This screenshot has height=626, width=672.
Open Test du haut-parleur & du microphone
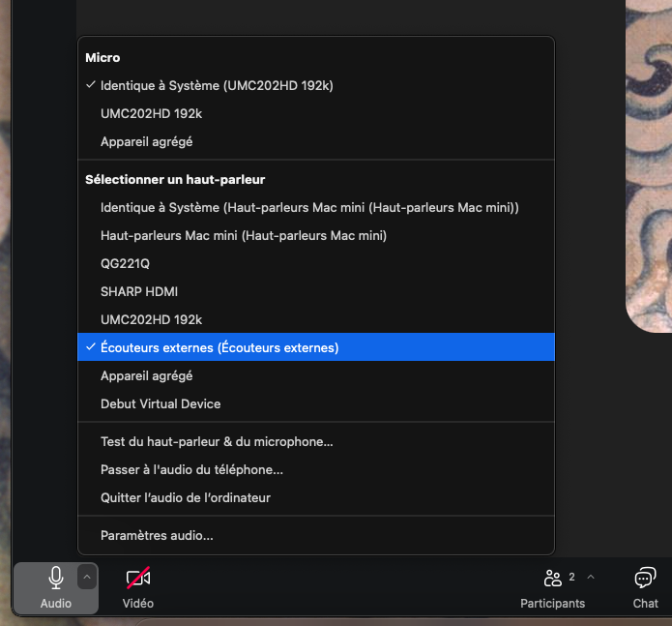(x=217, y=441)
